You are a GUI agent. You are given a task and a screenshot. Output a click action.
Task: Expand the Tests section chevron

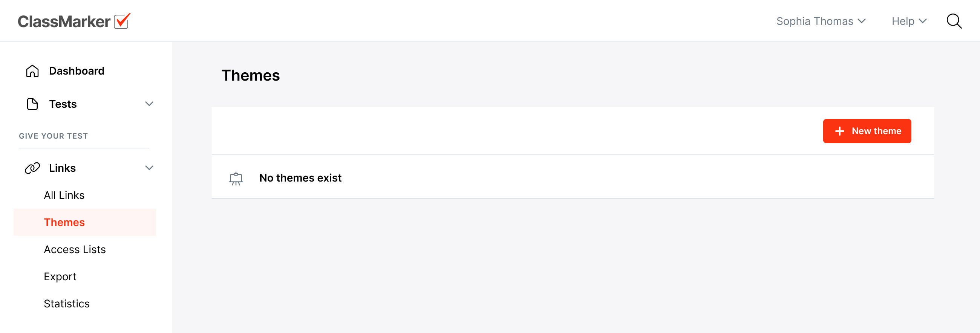(149, 104)
